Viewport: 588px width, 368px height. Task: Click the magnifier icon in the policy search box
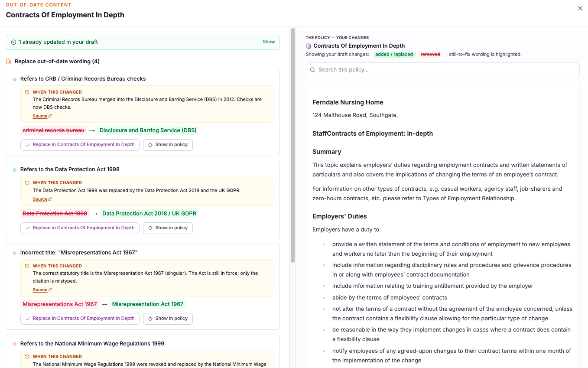click(x=312, y=70)
